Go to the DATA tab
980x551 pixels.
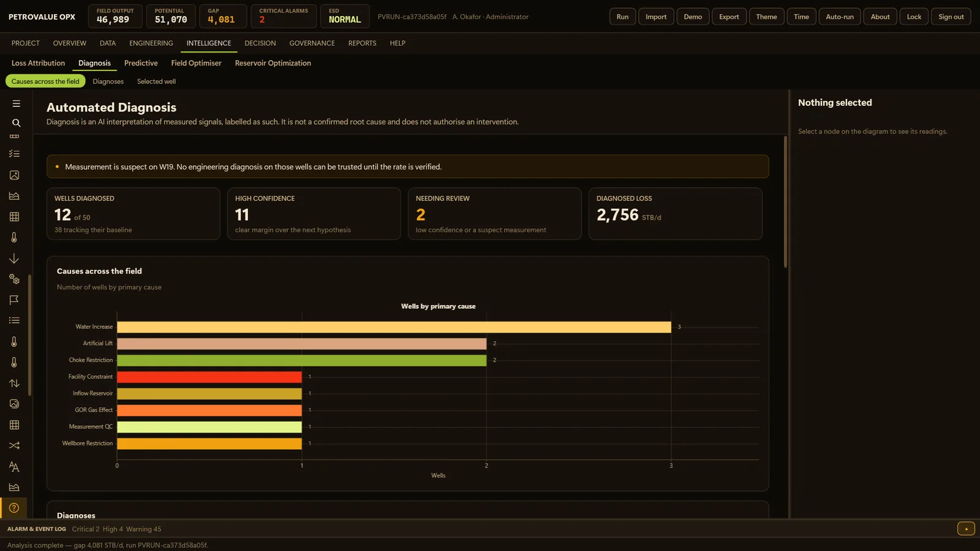point(108,43)
